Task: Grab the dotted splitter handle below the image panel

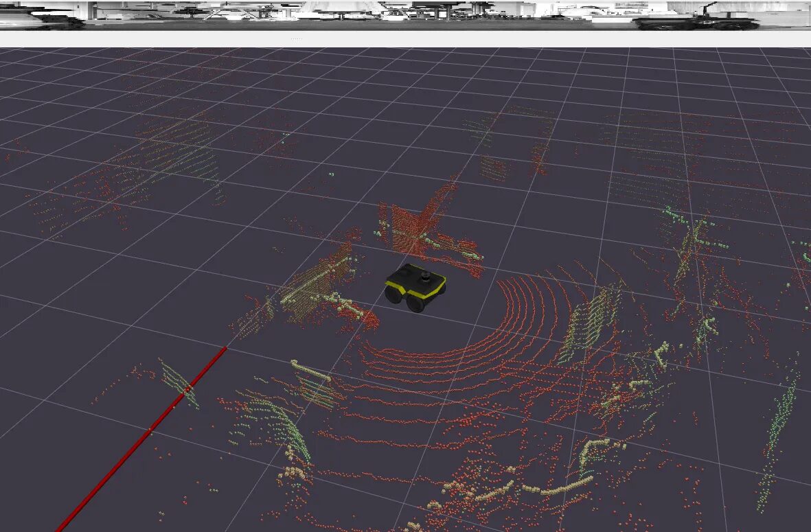Action: tap(297, 38)
